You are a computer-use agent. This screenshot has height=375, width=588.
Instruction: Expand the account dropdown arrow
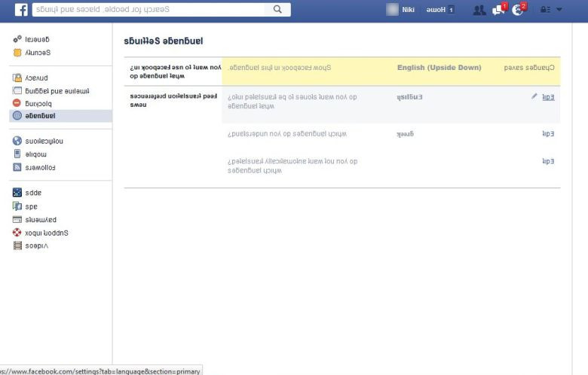click(x=559, y=10)
